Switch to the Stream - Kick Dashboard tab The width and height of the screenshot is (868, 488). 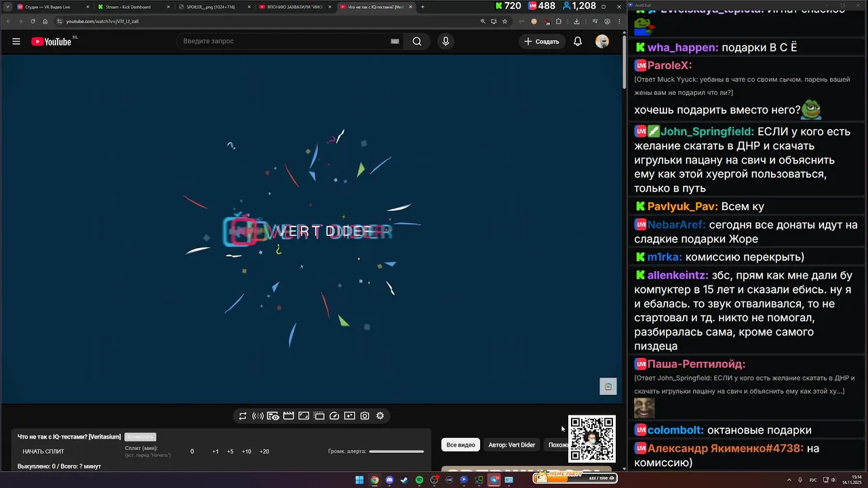pos(132,7)
